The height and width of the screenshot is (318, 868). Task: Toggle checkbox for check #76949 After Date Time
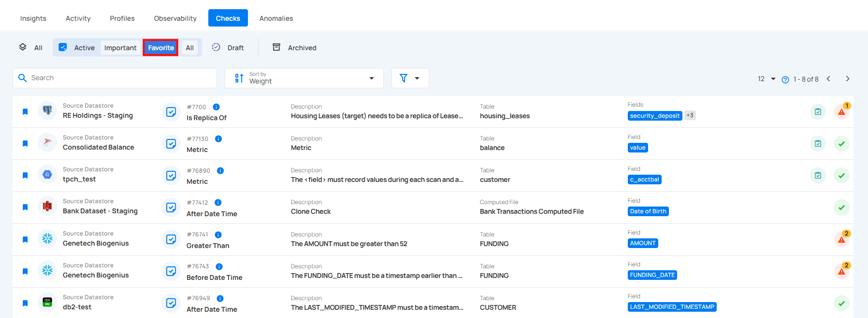pyautogui.click(x=171, y=304)
